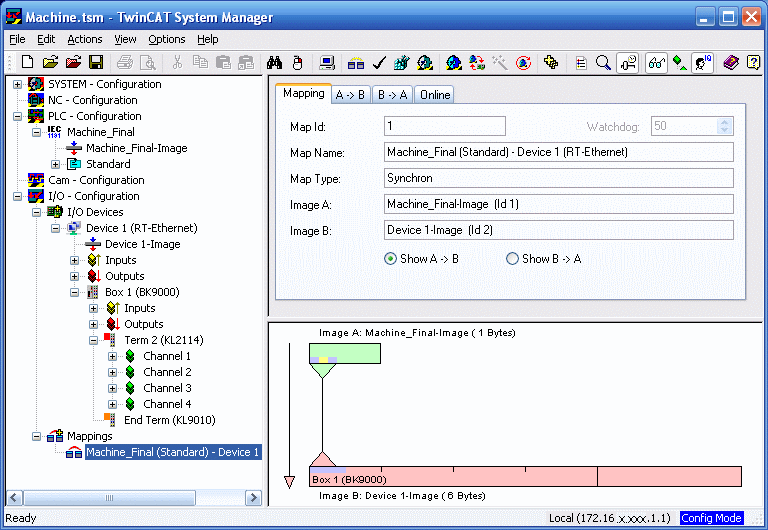This screenshot has height=530, width=768.
Task: Click the Map Type field
Action: coord(559,178)
